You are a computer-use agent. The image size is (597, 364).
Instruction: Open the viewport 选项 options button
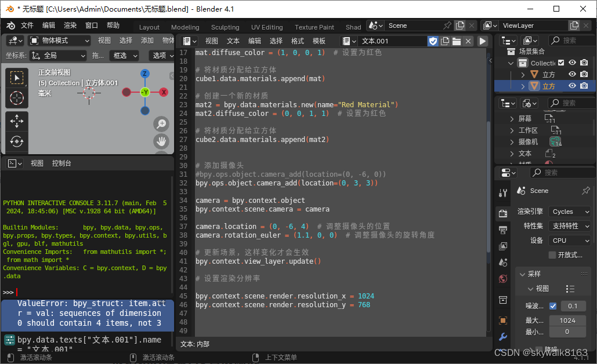[161, 56]
